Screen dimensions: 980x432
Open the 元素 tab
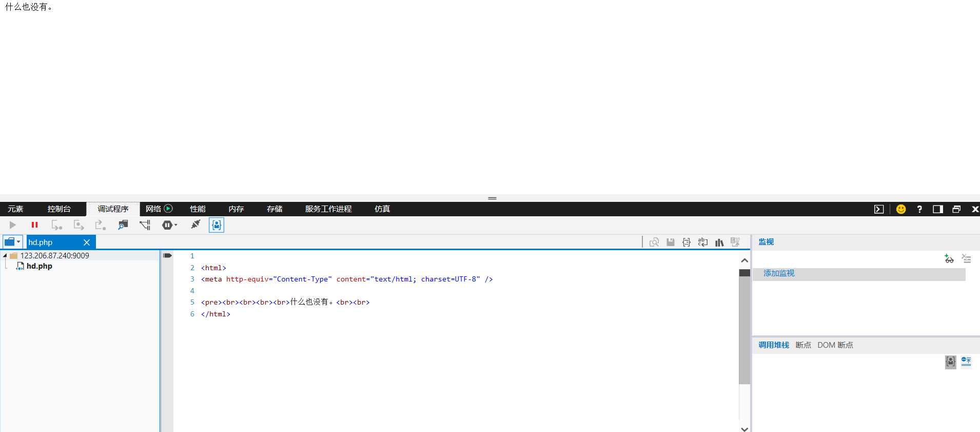15,209
